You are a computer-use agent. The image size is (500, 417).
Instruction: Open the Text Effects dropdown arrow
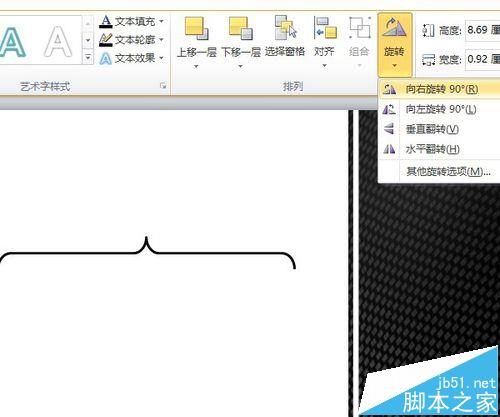161,58
